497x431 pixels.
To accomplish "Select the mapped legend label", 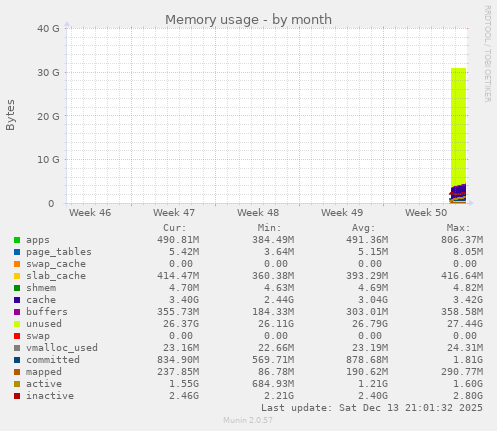I will 44,372.
